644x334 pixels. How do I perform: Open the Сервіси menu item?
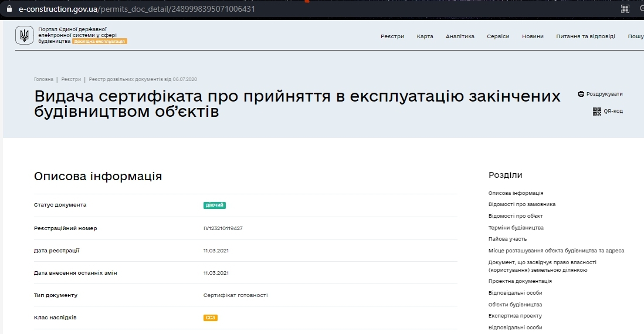tap(498, 36)
